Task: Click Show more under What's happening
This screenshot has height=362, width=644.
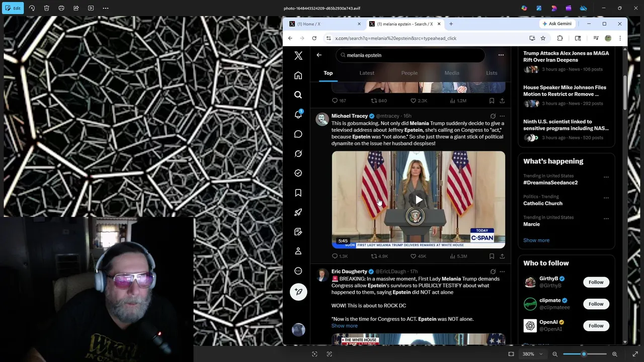Action: (536, 240)
